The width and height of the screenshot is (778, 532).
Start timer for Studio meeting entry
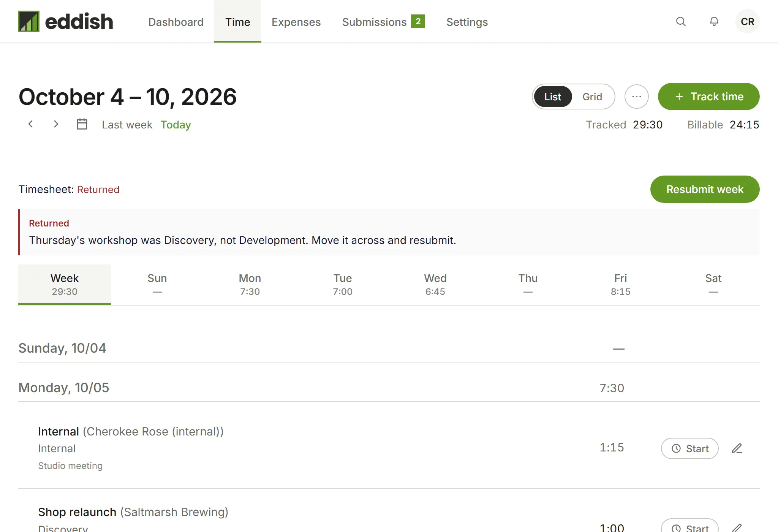click(x=690, y=448)
